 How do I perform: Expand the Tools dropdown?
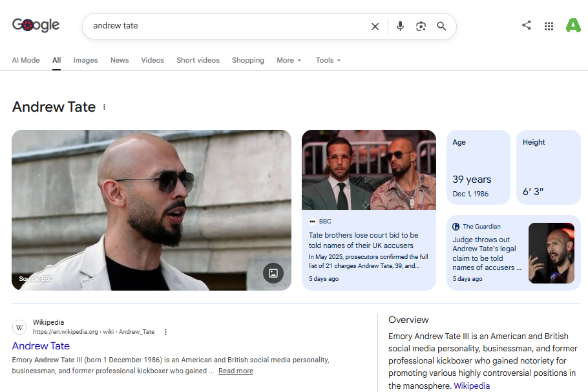click(328, 60)
